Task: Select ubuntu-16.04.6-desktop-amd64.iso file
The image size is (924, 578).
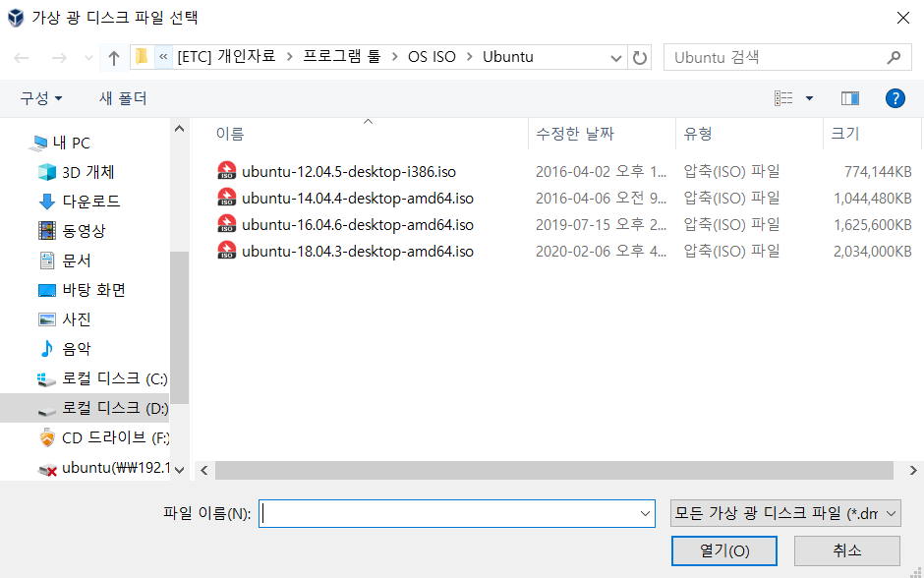Action: [x=358, y=224]
